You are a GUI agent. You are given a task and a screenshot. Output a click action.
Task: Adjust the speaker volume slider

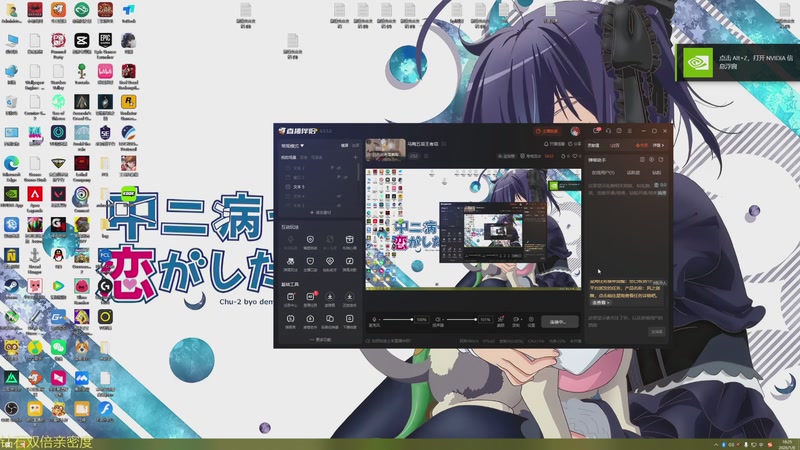tap(462, 319)
